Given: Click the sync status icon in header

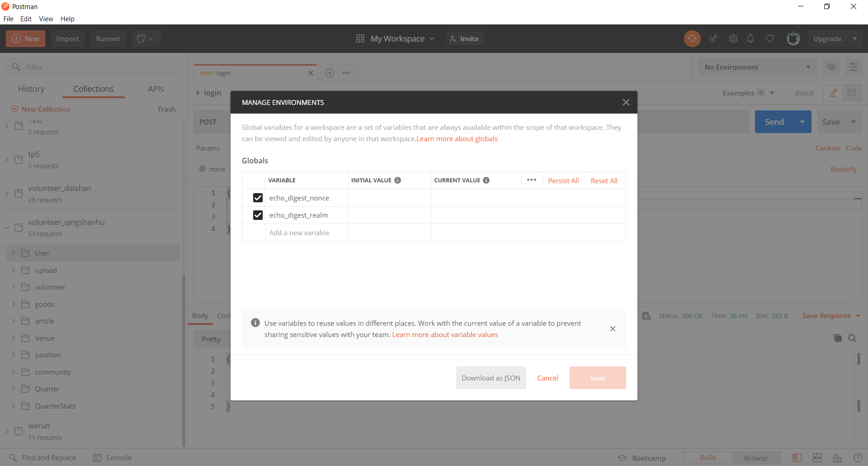Looking at the screenshot, I should pyautogui.click(x=692, y=39).
